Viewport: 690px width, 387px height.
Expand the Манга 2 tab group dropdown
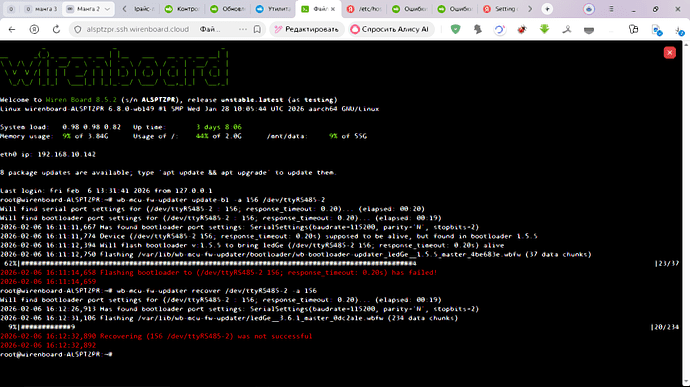tap(107, 9)
